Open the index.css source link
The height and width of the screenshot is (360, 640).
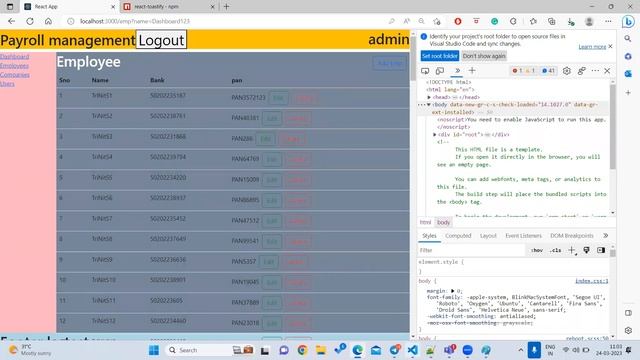[591, 281]
